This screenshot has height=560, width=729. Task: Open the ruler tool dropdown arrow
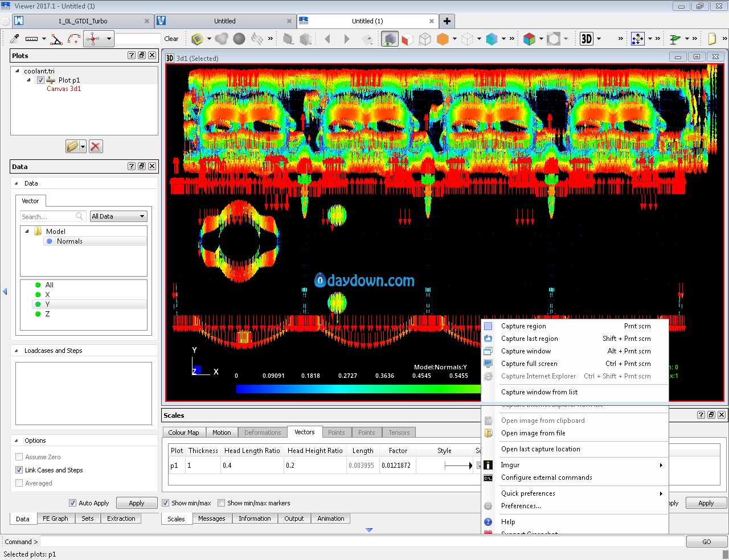click(x=44, y=39)
